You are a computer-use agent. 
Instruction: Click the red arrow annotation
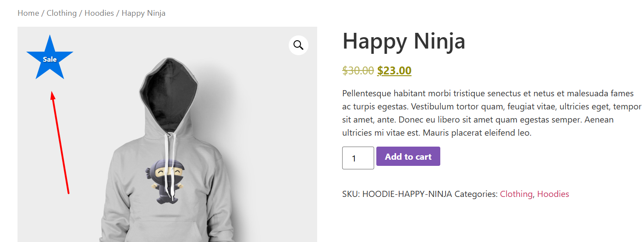[x=60, y=142]
